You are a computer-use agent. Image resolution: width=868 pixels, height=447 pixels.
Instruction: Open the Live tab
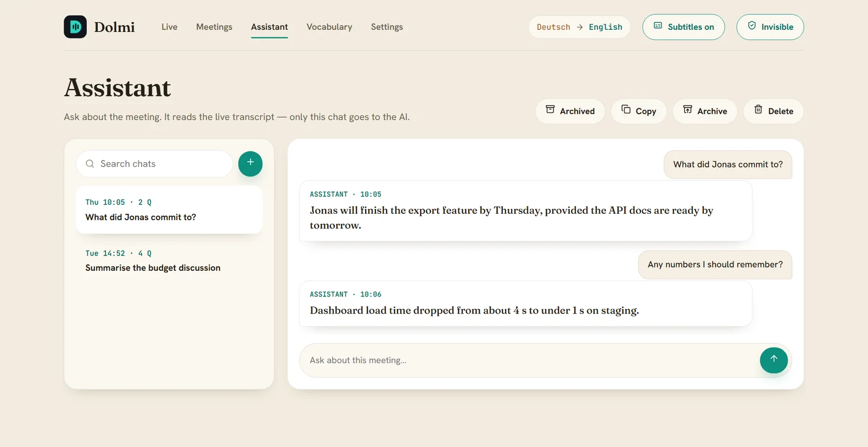point(169,27)
